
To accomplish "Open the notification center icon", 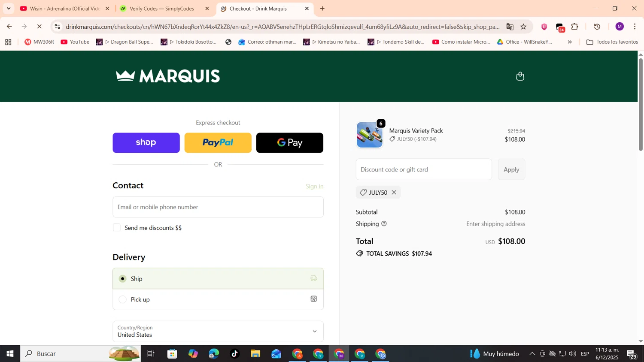I will point(632,354).
